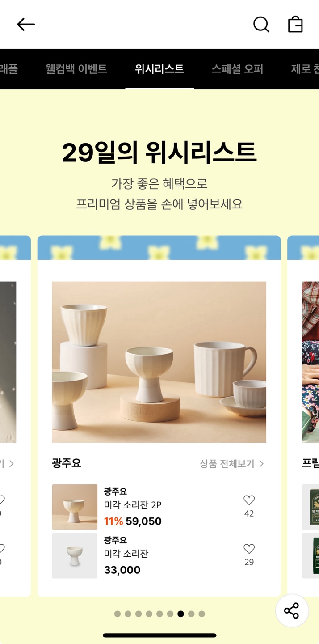Jump to last carousel page dot

coord(201,614)
